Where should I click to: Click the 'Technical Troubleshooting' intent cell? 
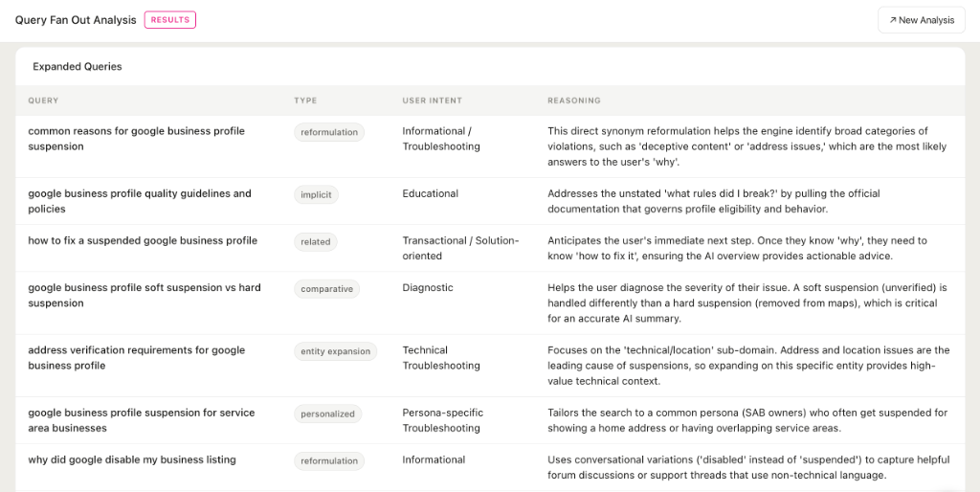pos(441,358)
